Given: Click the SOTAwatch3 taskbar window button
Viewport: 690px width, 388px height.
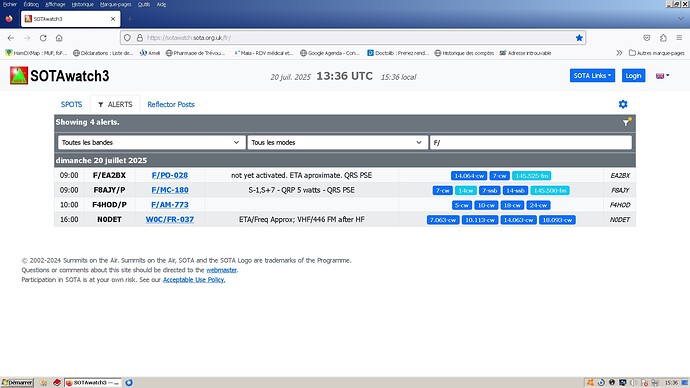Looking at the screenshot, I should coord(93,382).
